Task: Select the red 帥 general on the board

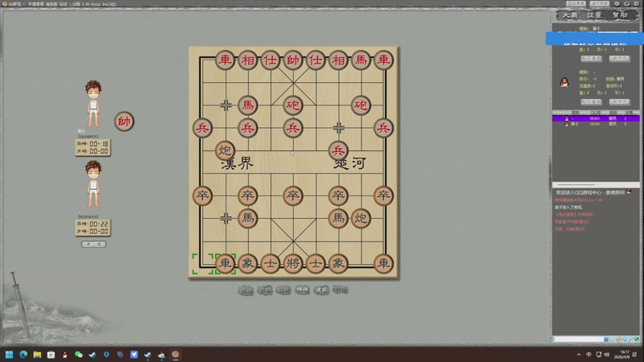Action: (x=293, y=60)
